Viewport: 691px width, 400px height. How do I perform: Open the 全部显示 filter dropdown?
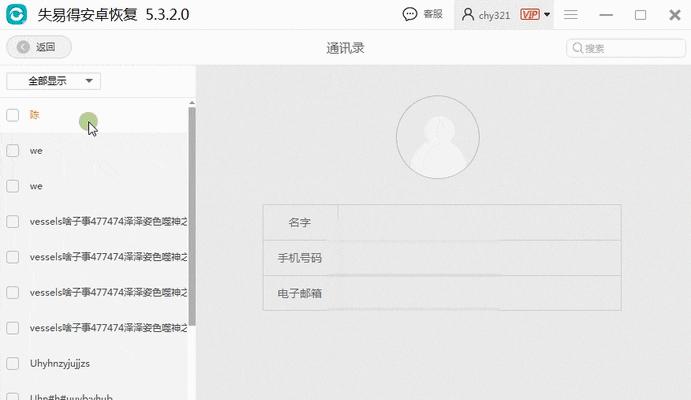coord(53,81)
